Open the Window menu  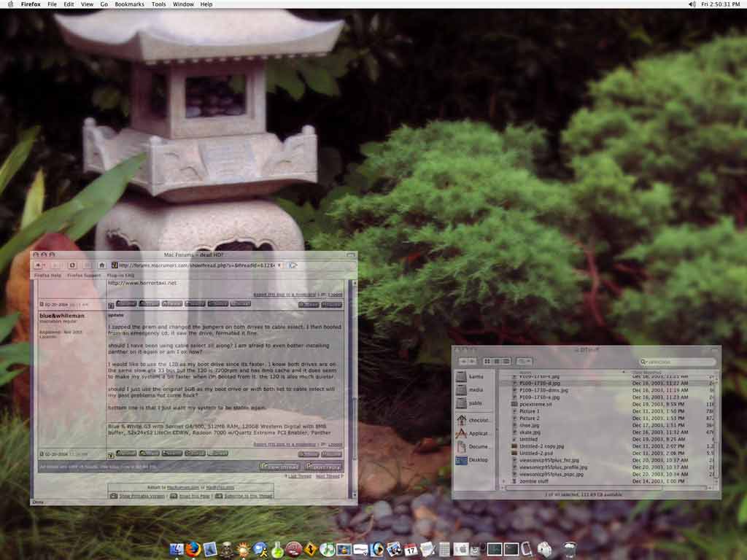point(183,4)
